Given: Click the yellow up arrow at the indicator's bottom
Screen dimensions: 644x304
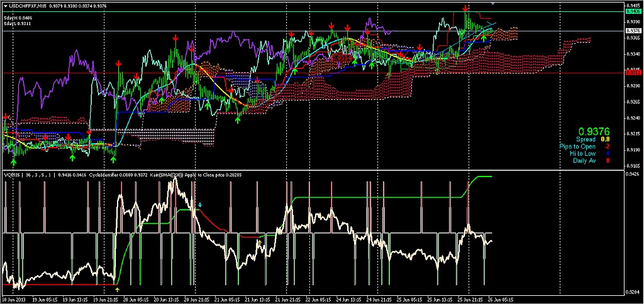Looking at the screenshot, I should tap(118, 290).
